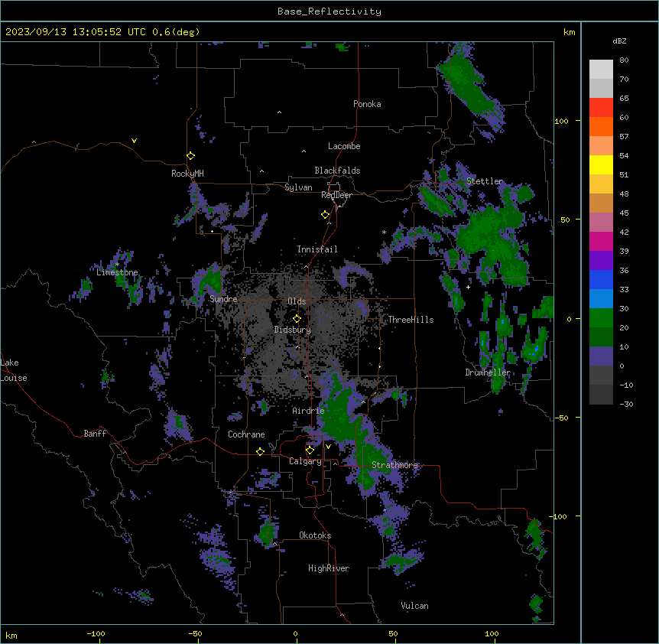Viewport: 659px width, 644px height.
Task: Click the Vulcan city label
Action: click(x=415, y=606)
